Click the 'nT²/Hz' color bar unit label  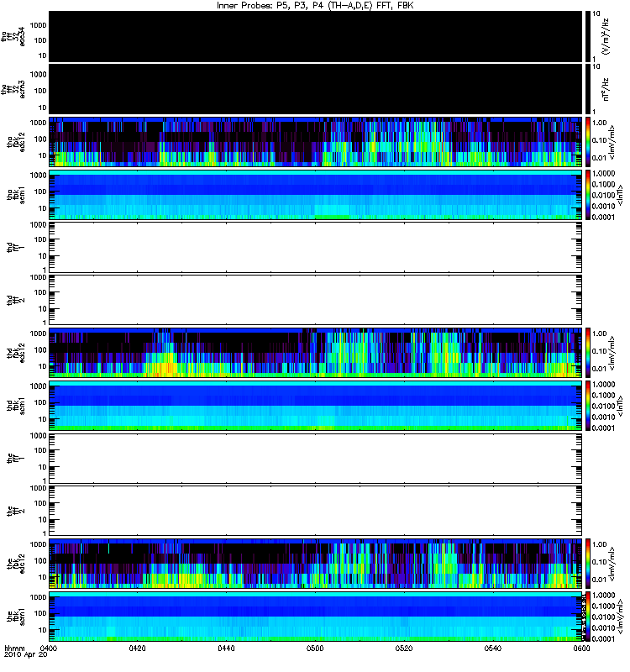coord(606,89)
